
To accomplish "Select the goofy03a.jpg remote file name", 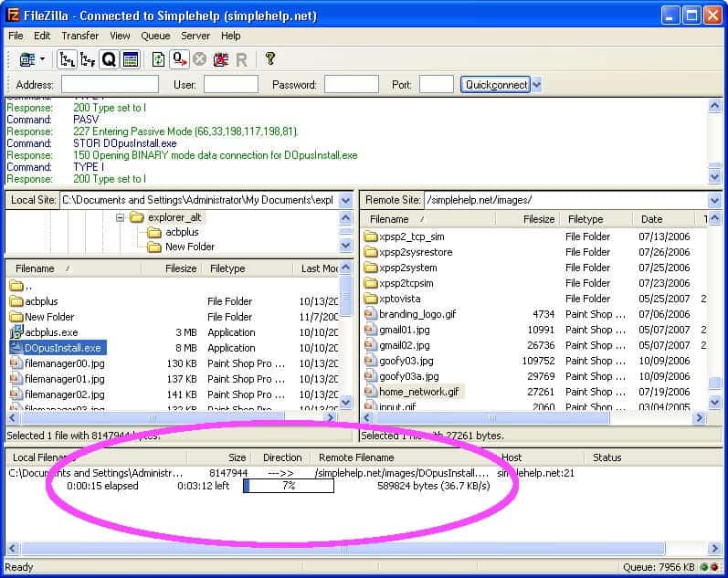I will click(408, 376).
